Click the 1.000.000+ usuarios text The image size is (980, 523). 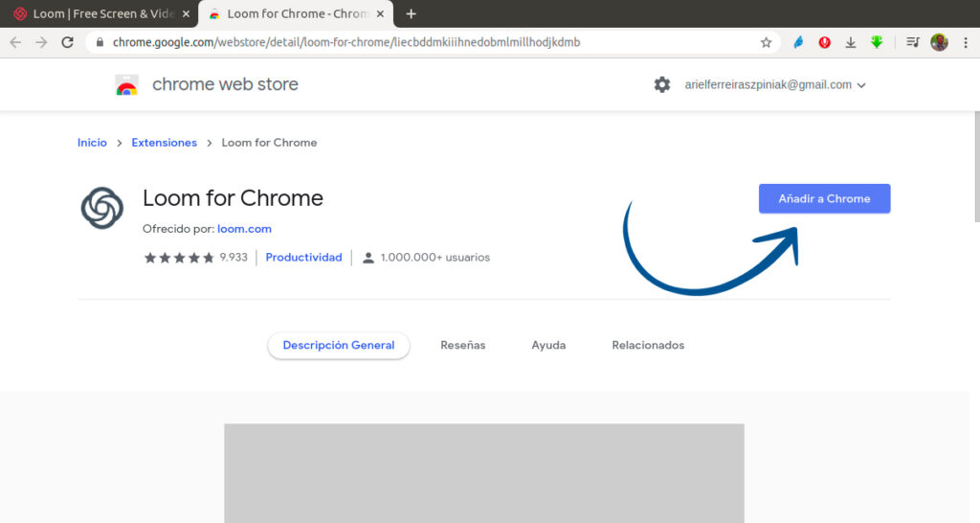(435, 258)
